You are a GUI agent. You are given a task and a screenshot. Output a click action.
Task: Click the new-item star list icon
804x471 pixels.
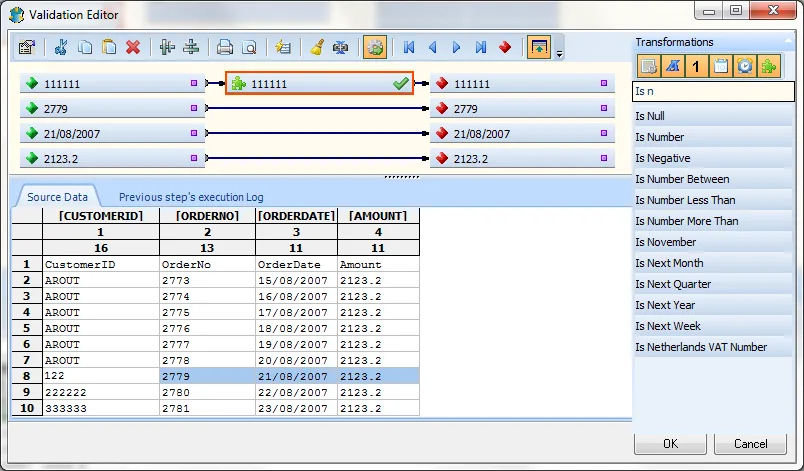pos(283,48)
